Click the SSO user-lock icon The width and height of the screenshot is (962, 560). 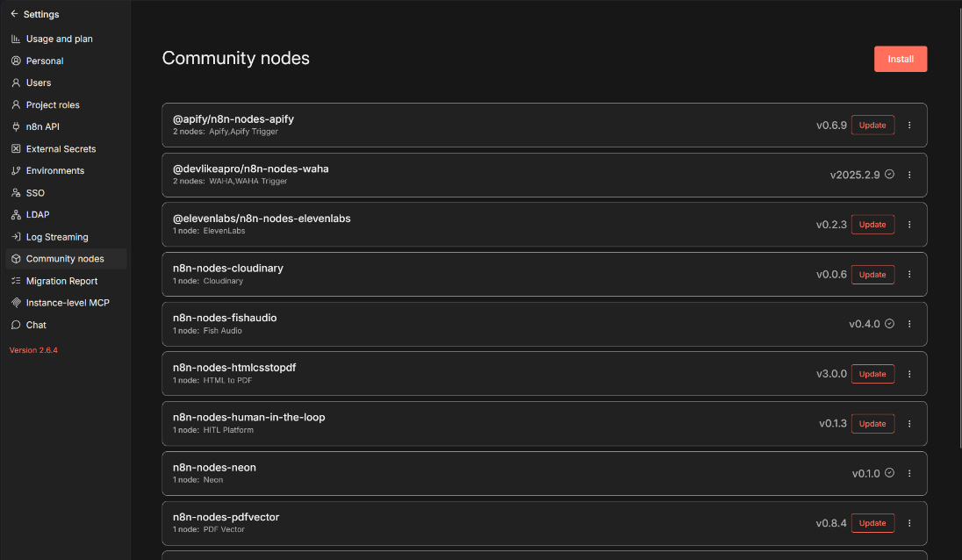[16, 192]
